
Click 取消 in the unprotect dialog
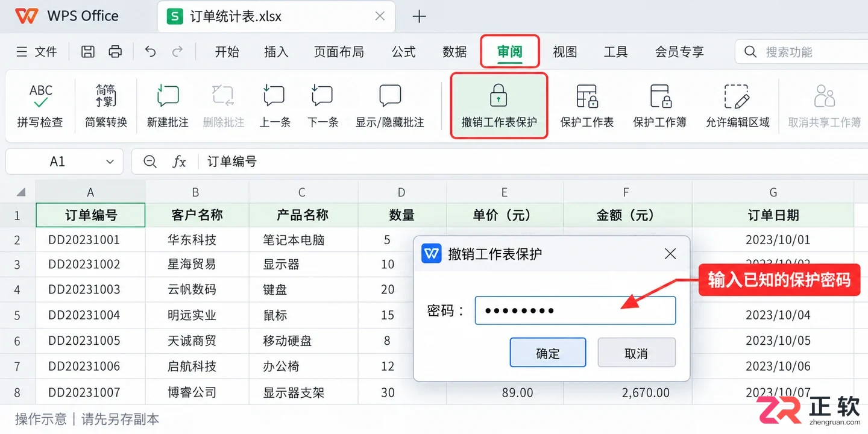coord(637,353)
